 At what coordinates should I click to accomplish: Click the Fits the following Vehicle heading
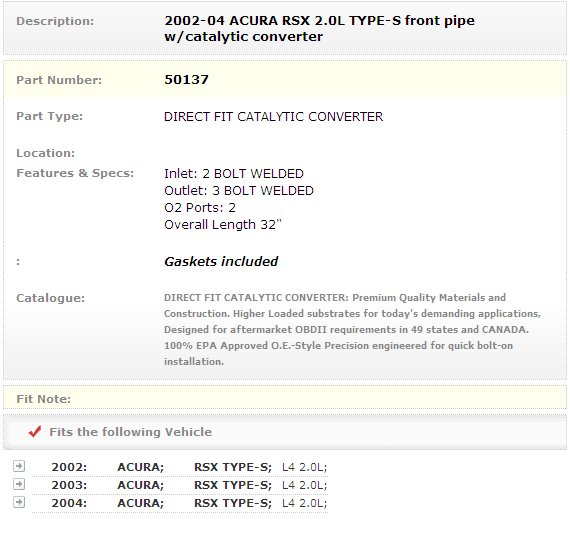131,432
